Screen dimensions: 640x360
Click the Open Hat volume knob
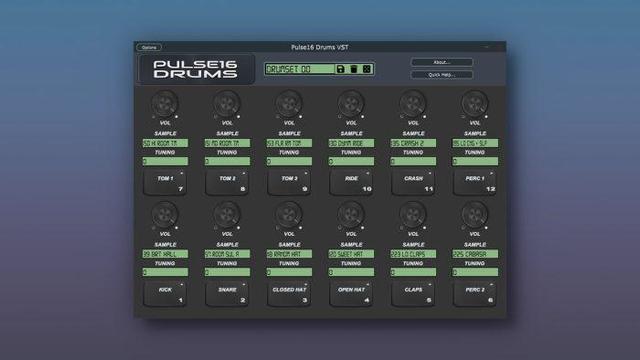click(x=351, y=215)
